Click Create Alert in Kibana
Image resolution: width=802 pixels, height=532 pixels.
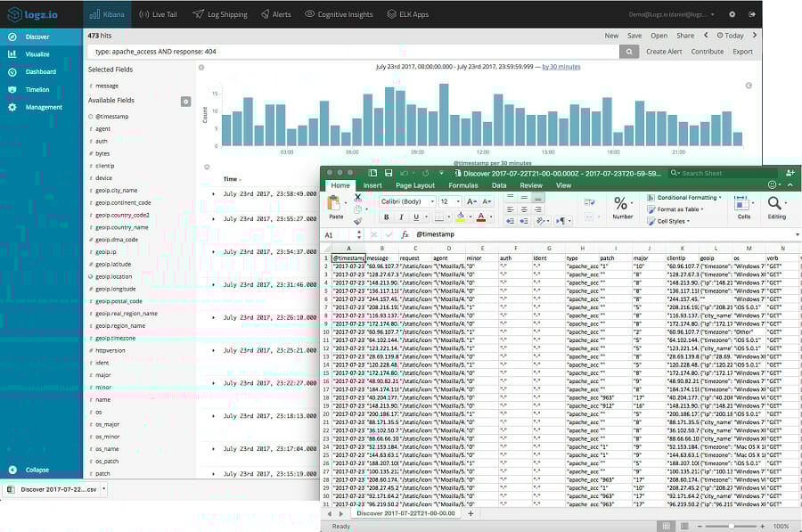point(663,51)
